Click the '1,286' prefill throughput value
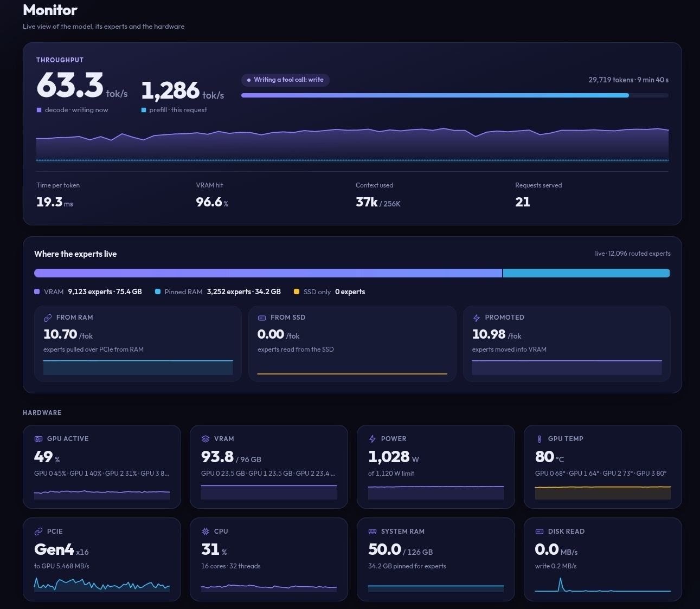Screen dimensions: 700x609 pos(170,90)
